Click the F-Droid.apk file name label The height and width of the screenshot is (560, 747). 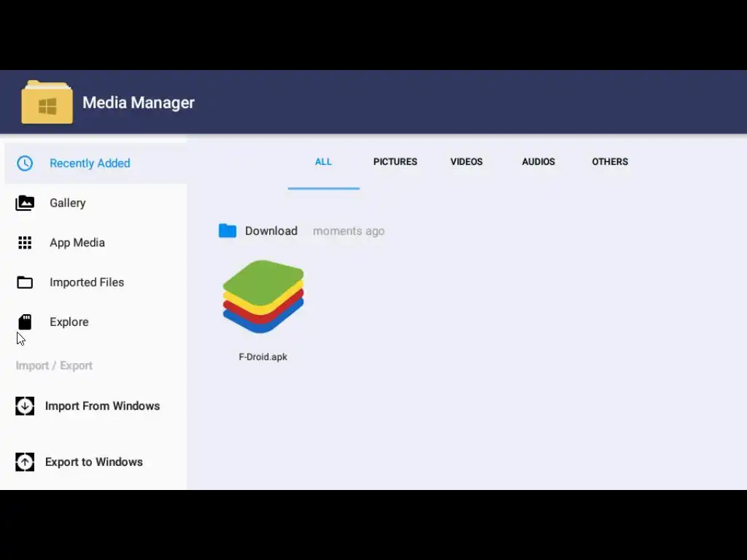(263, 357)
